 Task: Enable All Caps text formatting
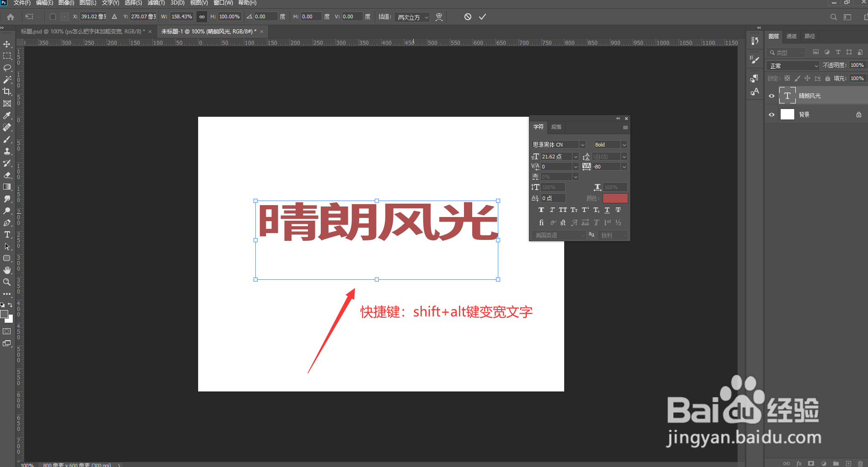point(563,210)
